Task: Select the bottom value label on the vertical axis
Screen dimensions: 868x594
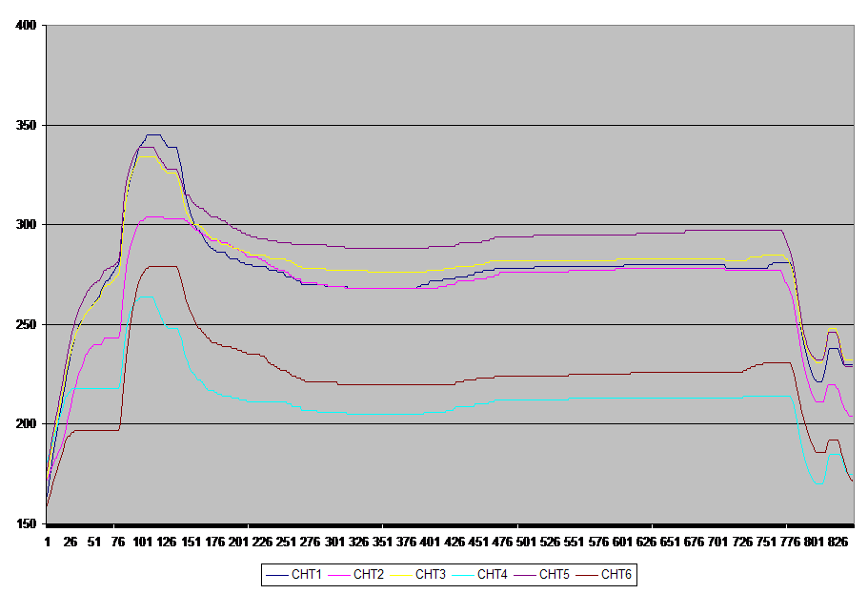Action: [29, 523]
